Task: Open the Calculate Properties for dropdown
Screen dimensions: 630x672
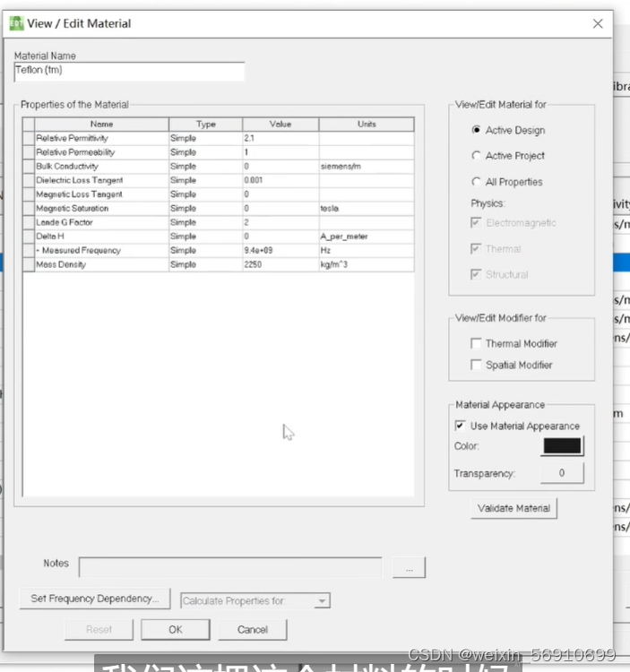Action: pos(255,601)
